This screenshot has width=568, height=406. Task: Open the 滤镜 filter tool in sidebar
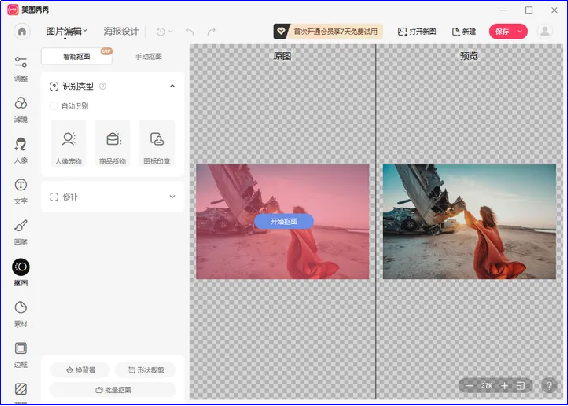tap(21, 109)
